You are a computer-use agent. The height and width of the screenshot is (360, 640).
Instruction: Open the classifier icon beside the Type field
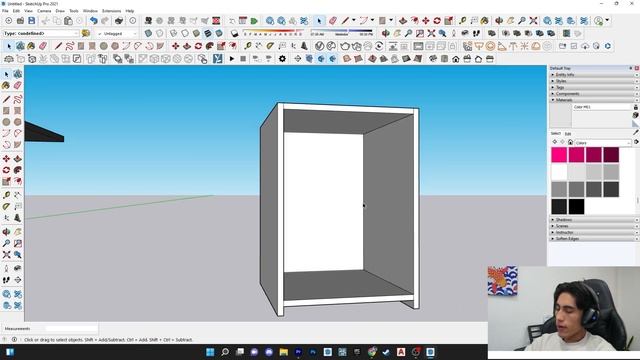86,33
